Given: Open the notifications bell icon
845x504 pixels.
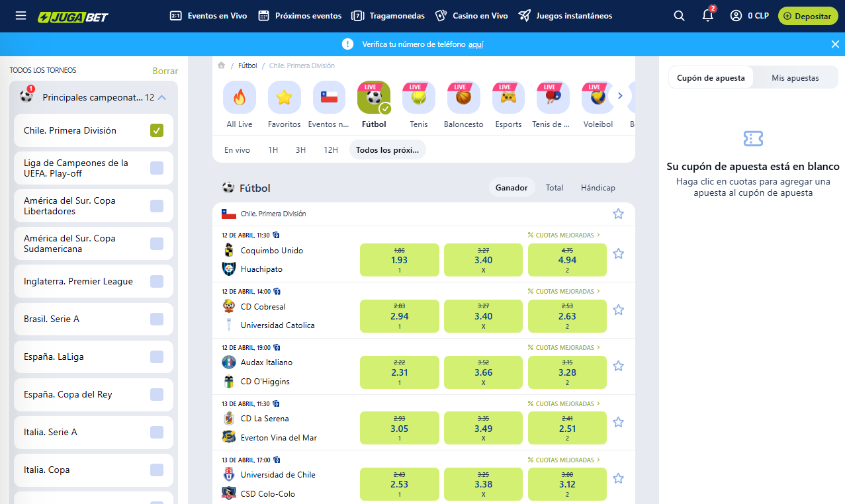Looking at the screenshot, I should (x=707, y=15).
